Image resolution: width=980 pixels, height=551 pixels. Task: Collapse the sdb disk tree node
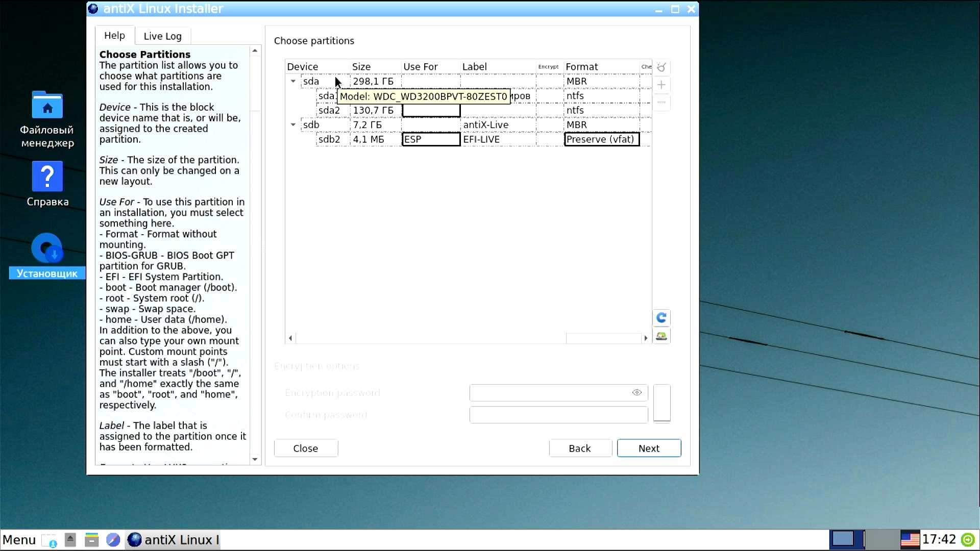click(293, 124)
